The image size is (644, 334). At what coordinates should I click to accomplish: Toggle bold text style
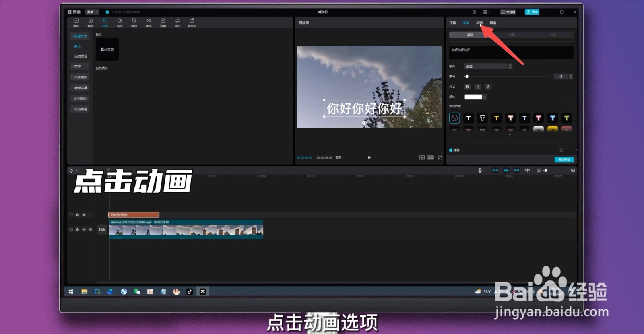pyautogui.click(x=467, y=87)
